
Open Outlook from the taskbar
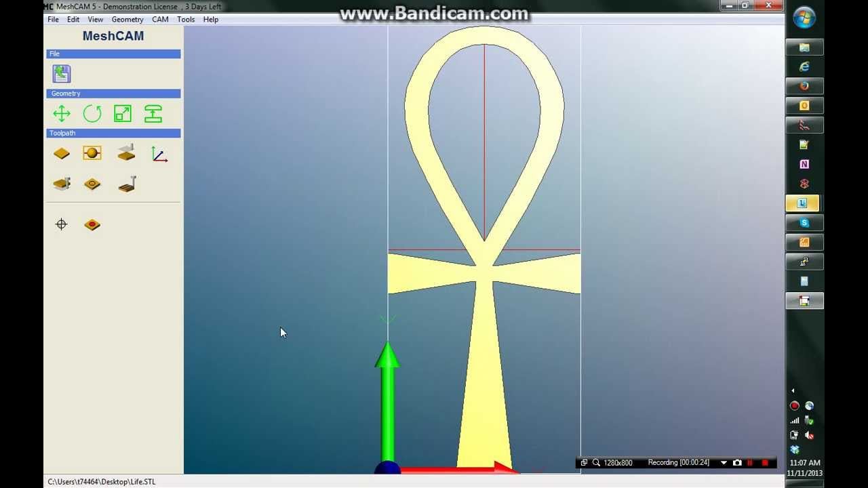pos(804,106)
